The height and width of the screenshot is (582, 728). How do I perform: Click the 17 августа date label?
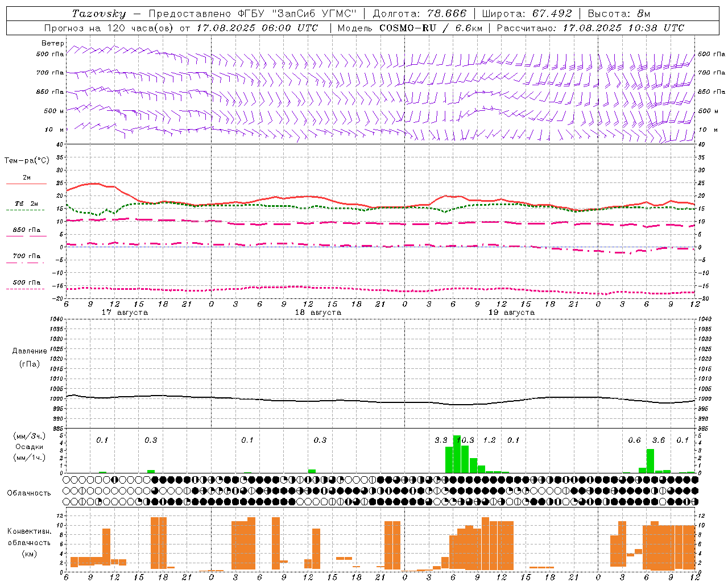[125, 313]
